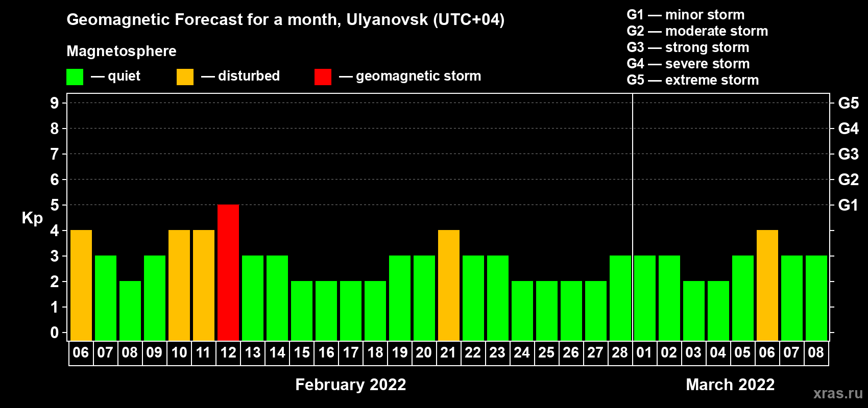Screen dimensions: 868x408
Task: Click the 'G2 — moderate storm' legend line
Action: pyautogui.click(x=697, y=31)
